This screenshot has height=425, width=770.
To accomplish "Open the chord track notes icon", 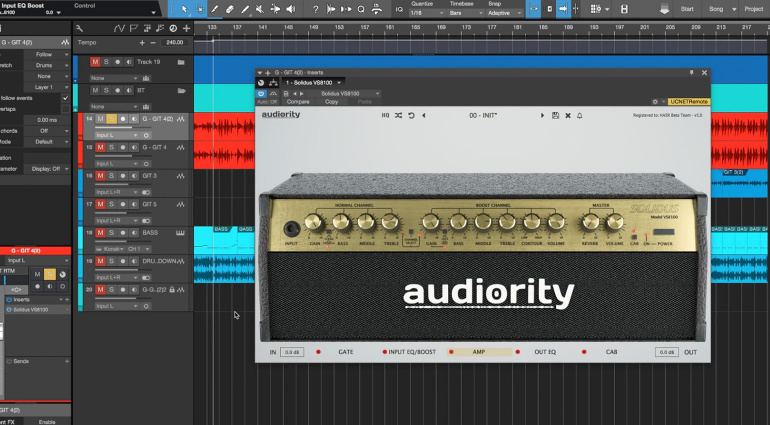I will (160, 29).
